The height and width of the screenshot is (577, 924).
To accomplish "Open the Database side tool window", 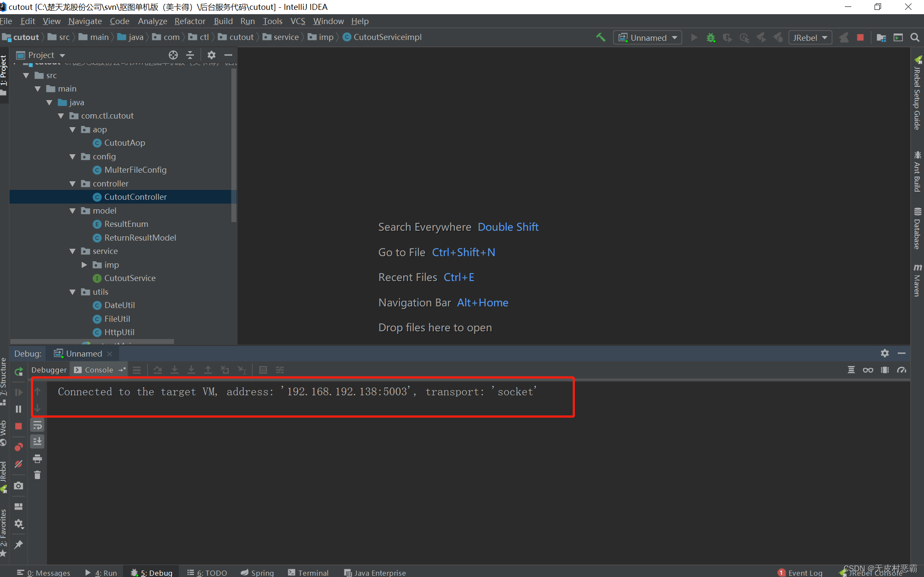I will 917,228.
